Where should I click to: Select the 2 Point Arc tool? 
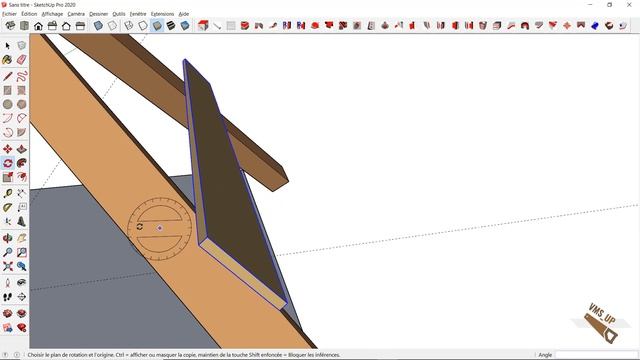click(22, 118)
